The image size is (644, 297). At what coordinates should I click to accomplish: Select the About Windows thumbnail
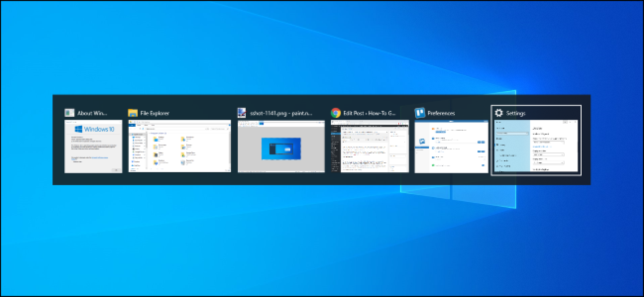pyautogui.click(x=93, y=147)
